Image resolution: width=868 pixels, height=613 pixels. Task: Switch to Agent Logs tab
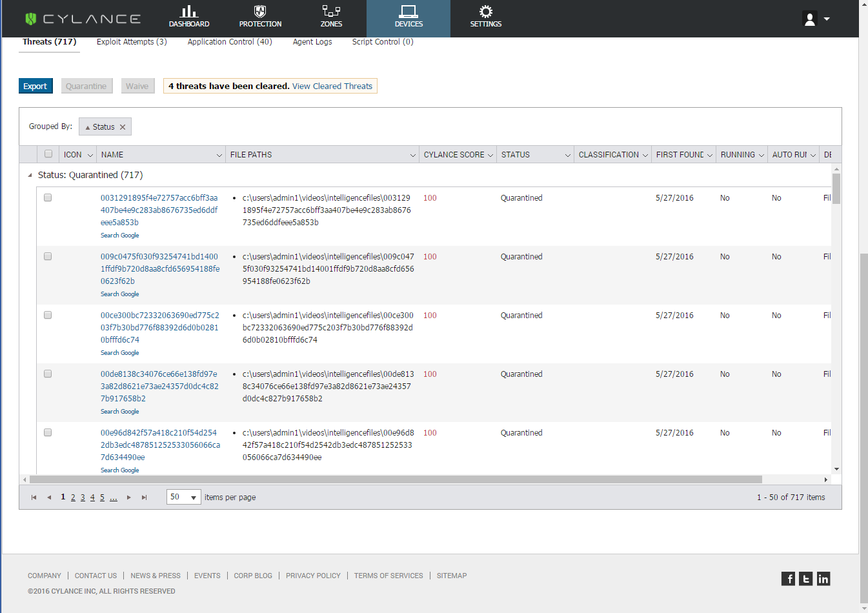312,42
